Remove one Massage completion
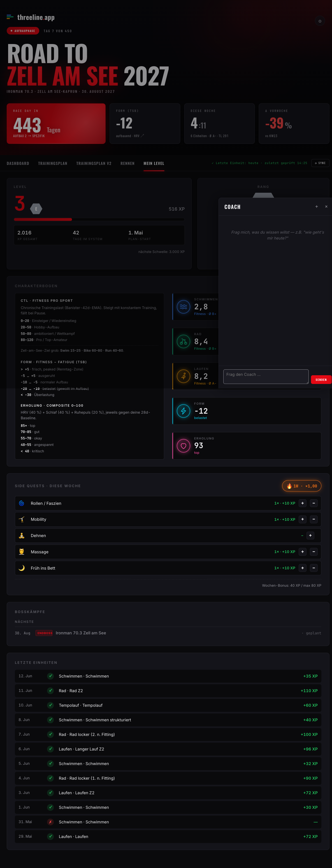This screenshot has height=868, width=332. (314, 552)
